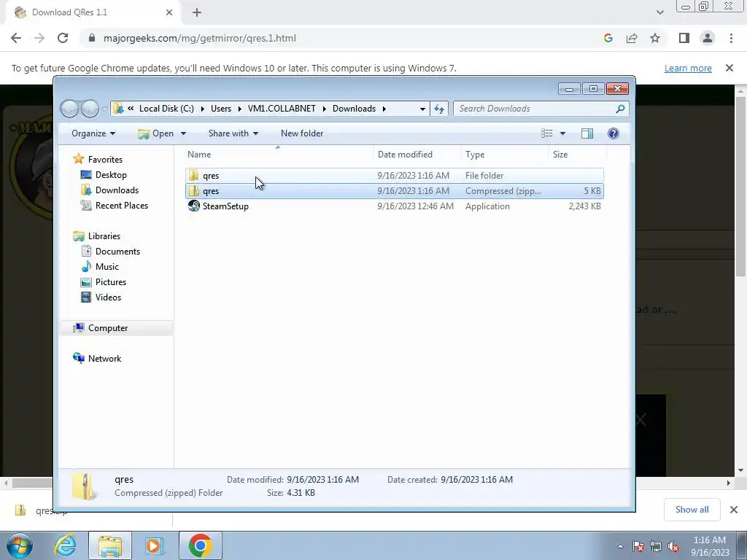Sort by the Type column header
This screenshot has height=560, width=747.
point(505,155)
